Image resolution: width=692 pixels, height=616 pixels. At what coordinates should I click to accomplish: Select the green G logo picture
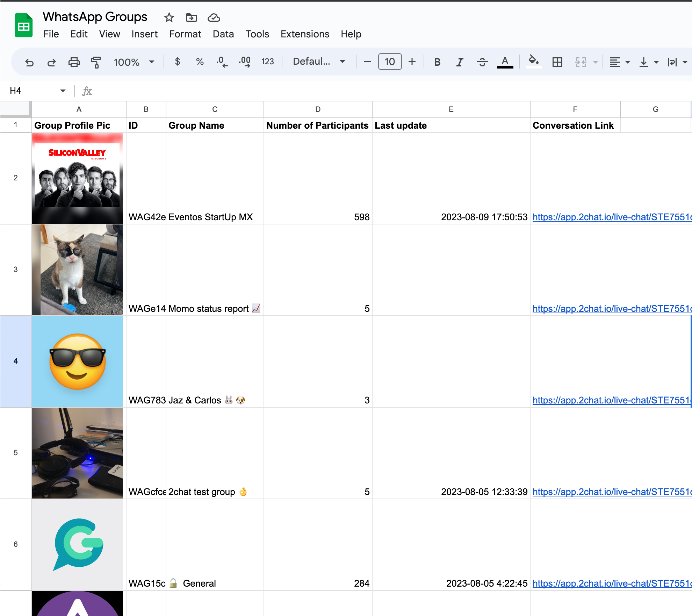click(77, 545)
